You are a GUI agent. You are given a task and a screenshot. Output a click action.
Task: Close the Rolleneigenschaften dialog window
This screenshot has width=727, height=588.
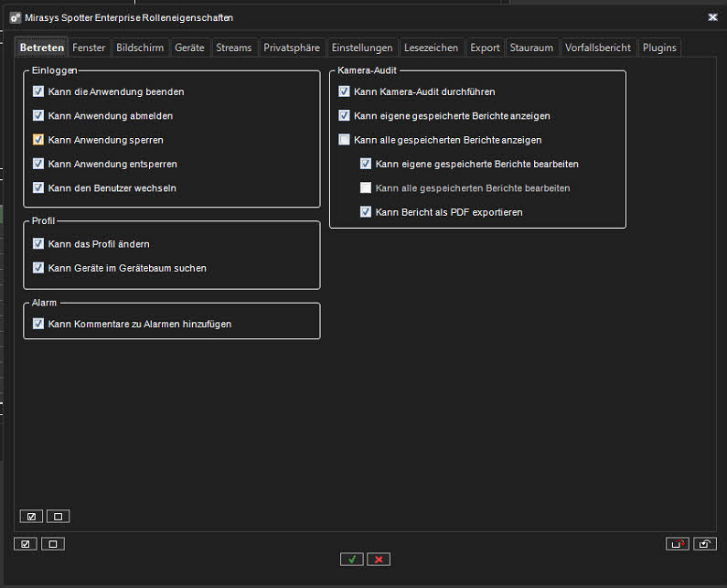pyautogui.click(x=712, y=16)
